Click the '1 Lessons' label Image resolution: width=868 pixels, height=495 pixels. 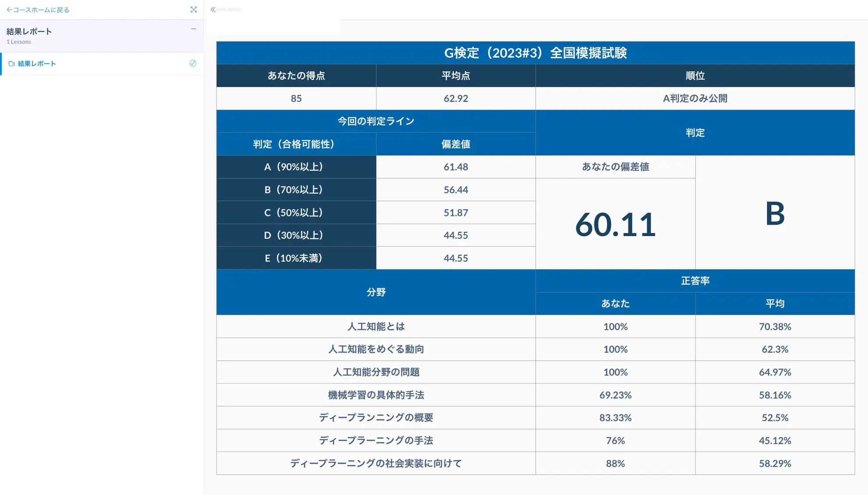(x=19, y=42)
